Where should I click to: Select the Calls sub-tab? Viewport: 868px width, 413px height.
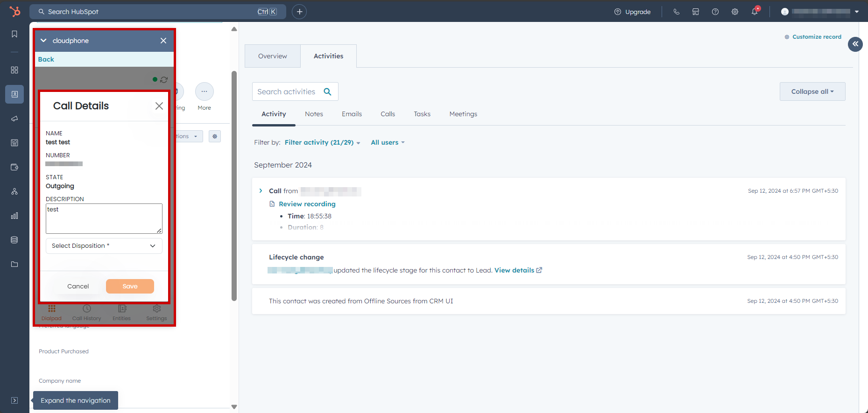coord(388,114)
